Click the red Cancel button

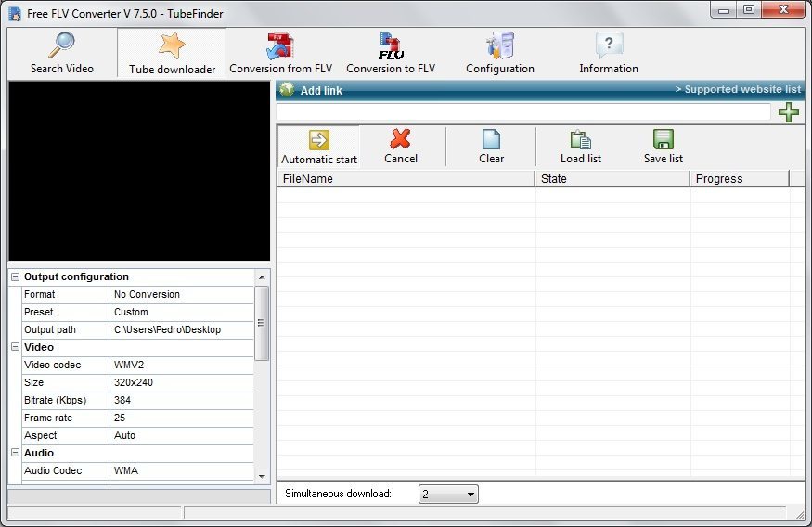click(401, 147)
